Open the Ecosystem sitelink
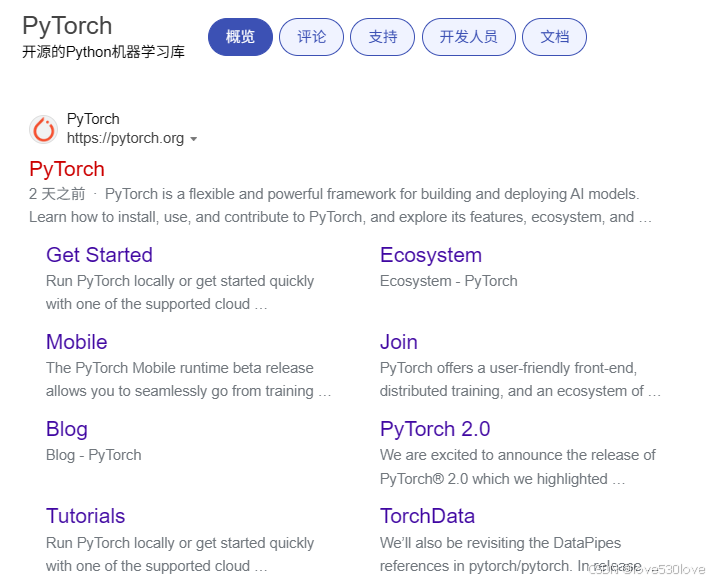The width and height of the screenshot is (717, 582). (431, 255)
